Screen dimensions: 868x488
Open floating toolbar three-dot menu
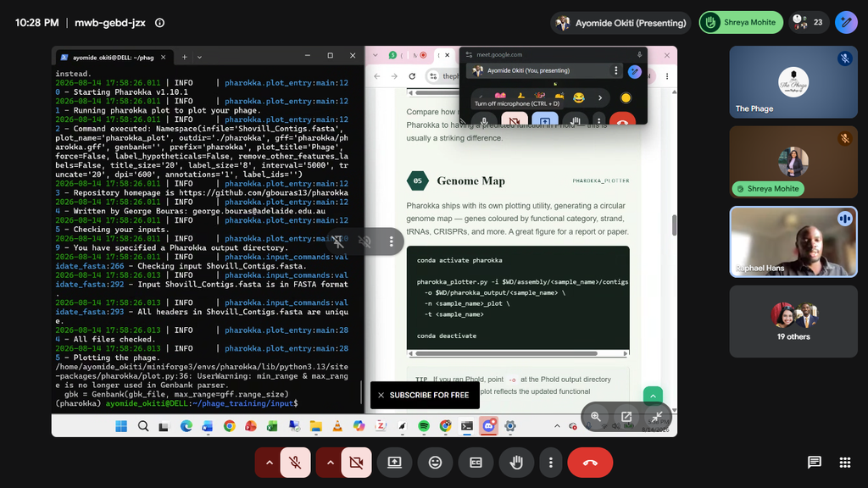coord(391,241)
